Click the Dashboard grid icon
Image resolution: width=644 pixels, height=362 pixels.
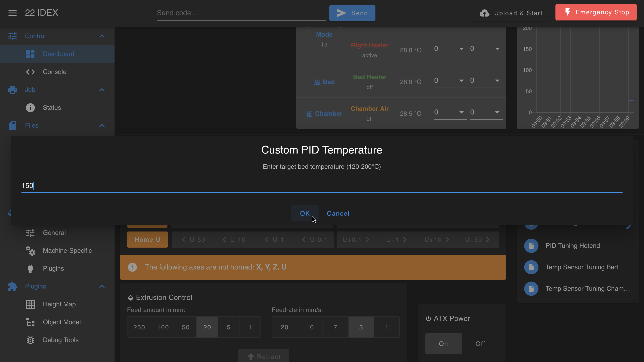click(30, 54)
